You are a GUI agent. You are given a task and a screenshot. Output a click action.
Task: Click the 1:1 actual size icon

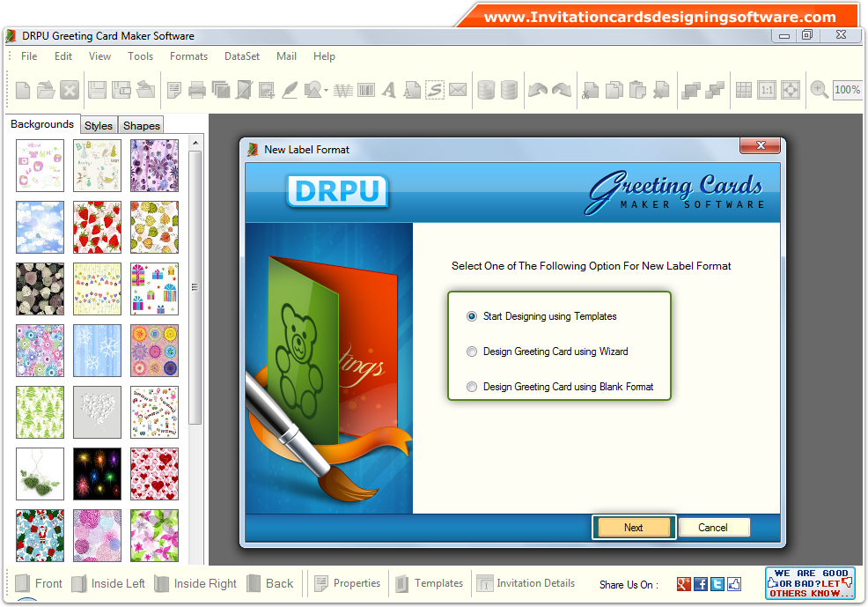768,90
